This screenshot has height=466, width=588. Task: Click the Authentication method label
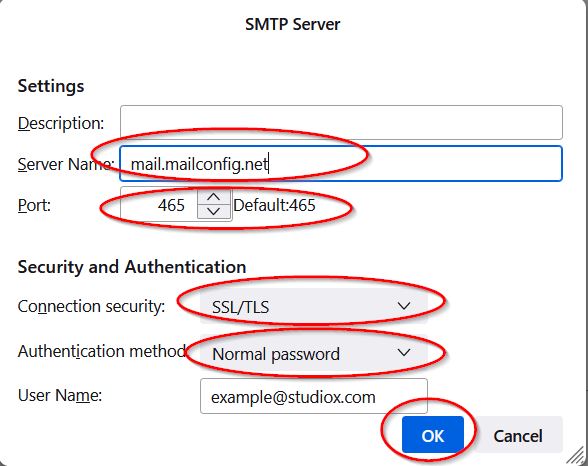point(102,351)
